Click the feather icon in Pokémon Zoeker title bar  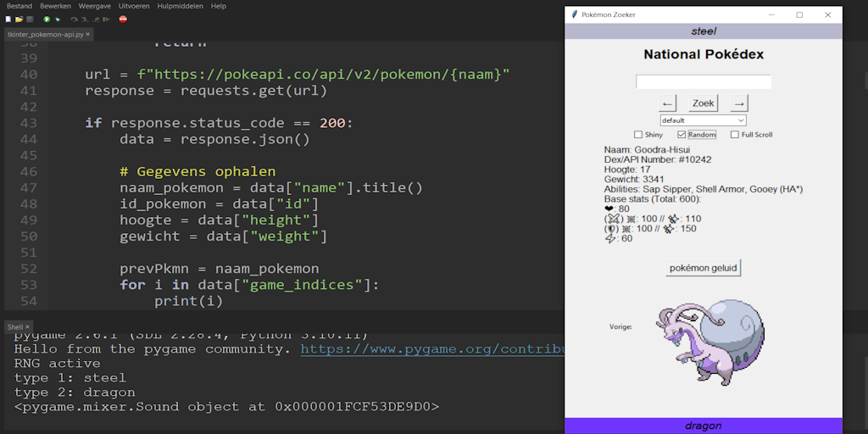(574, 14)
